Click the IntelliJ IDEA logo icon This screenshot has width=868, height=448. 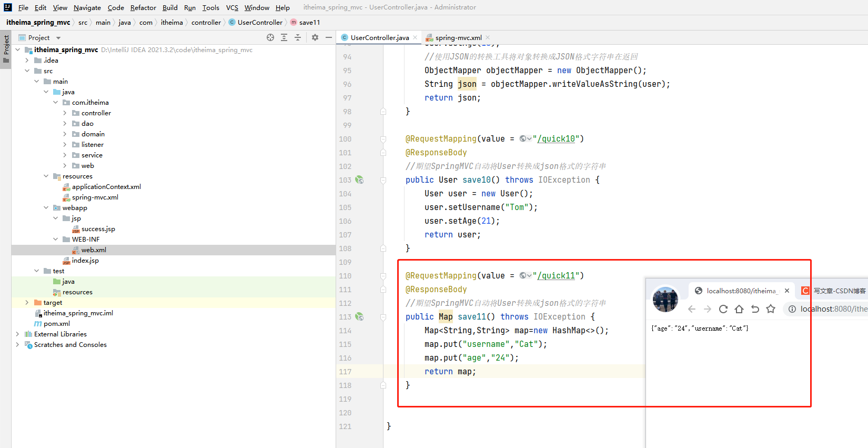[7, 7]
